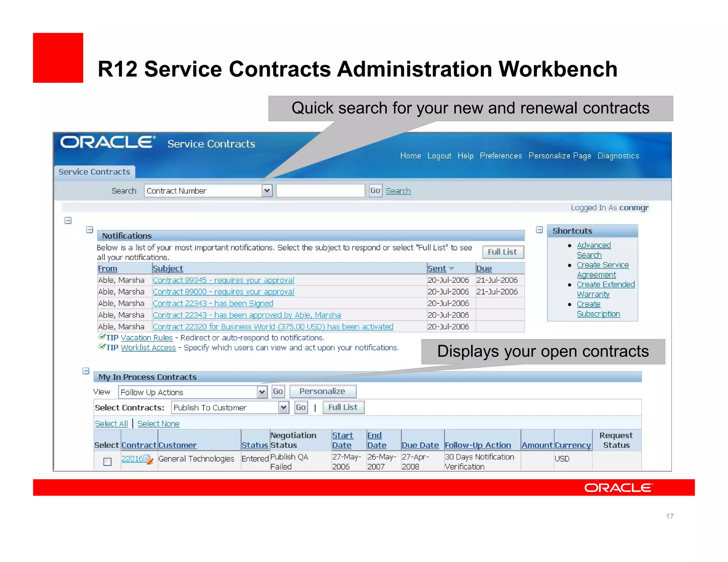Click Full List in Select Contracts row
This screenshot has height=562, width=728.
click(x=343, y=407)
